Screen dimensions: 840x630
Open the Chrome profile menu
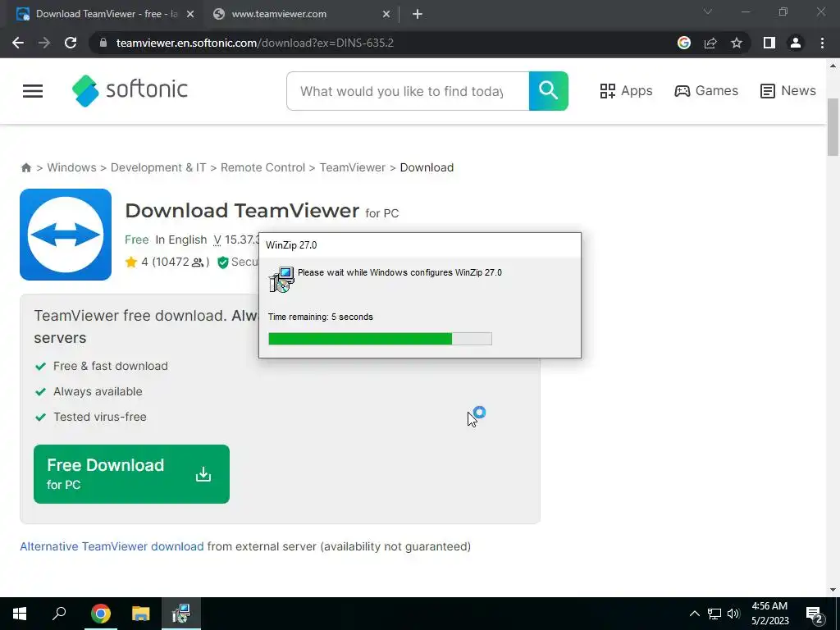796,43
